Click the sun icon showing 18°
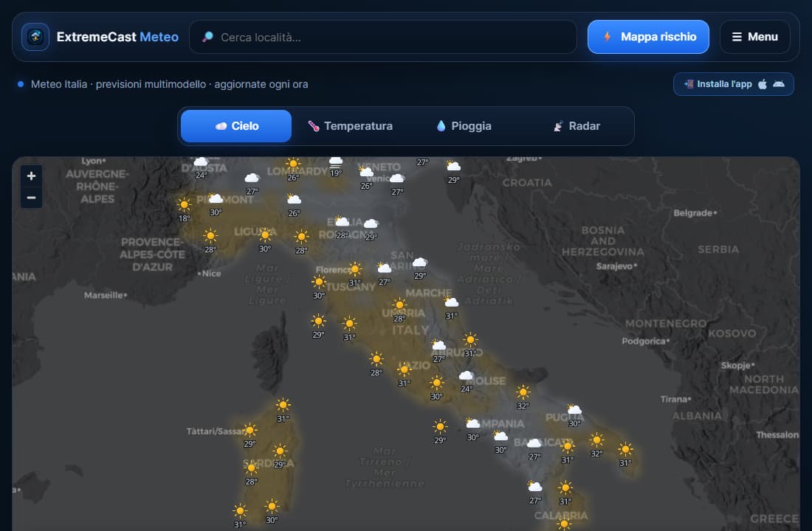 (184, 204)
